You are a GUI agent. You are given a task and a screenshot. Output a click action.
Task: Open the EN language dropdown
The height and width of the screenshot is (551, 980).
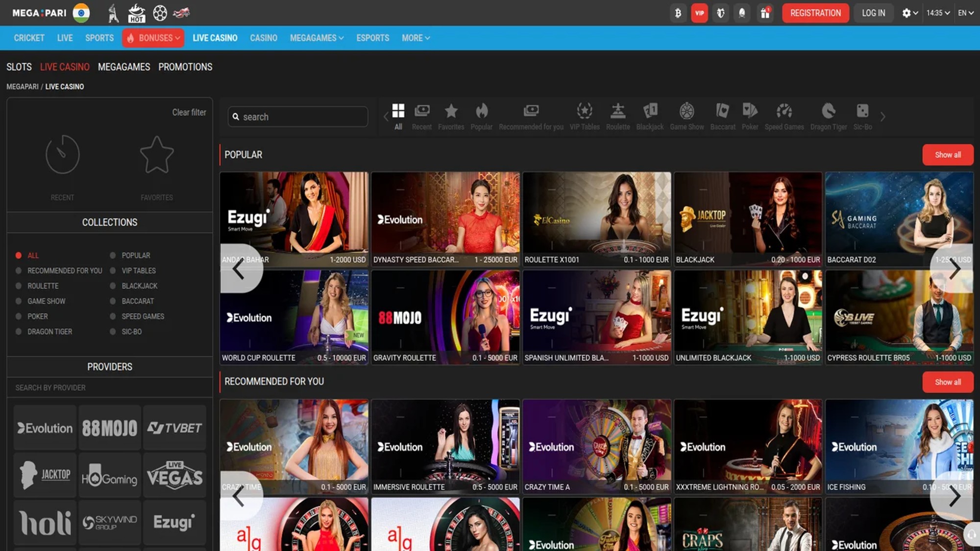tap(966, 13)
